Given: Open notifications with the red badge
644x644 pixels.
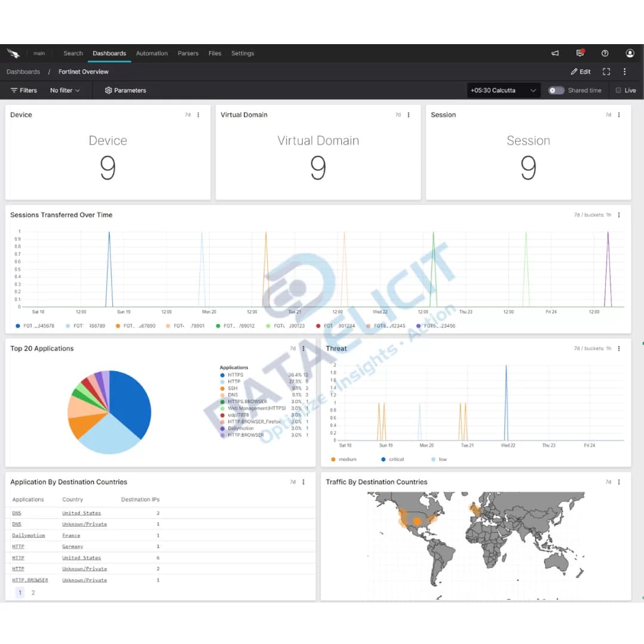Looking at the screenshot, I should point(579,54).
